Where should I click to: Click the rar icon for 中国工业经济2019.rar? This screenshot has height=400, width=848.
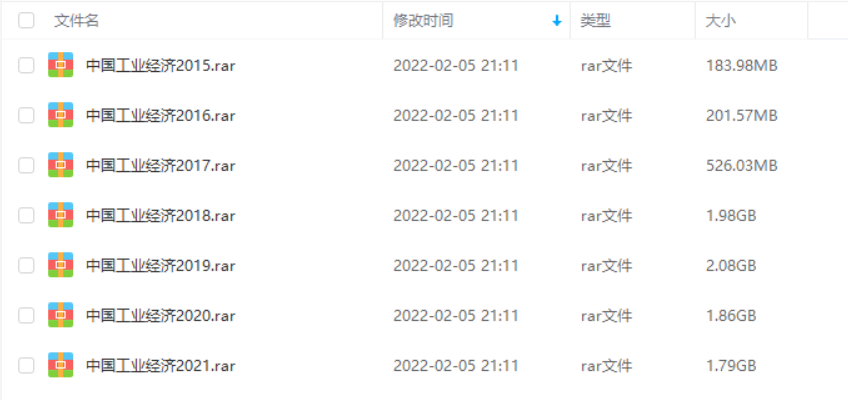point(60,265)
